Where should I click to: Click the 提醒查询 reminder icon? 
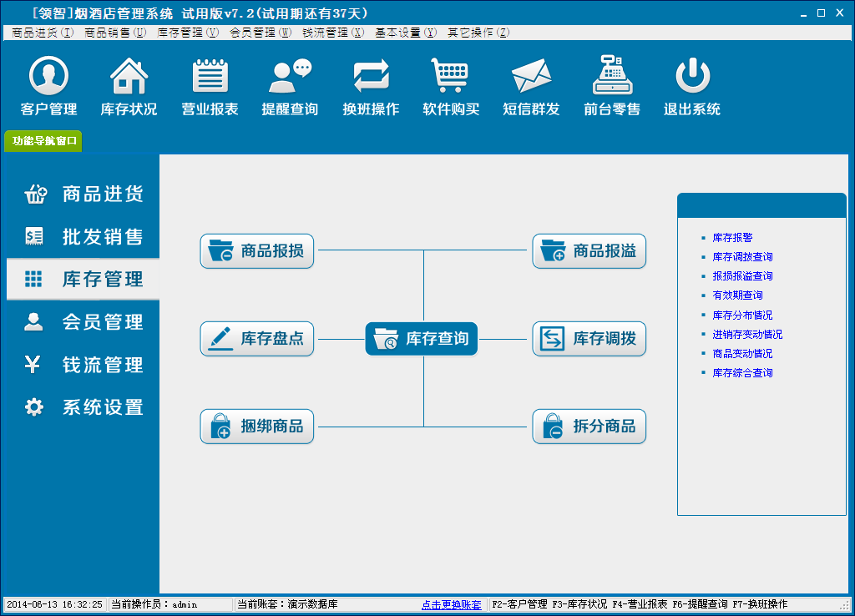tap(290, 78)
